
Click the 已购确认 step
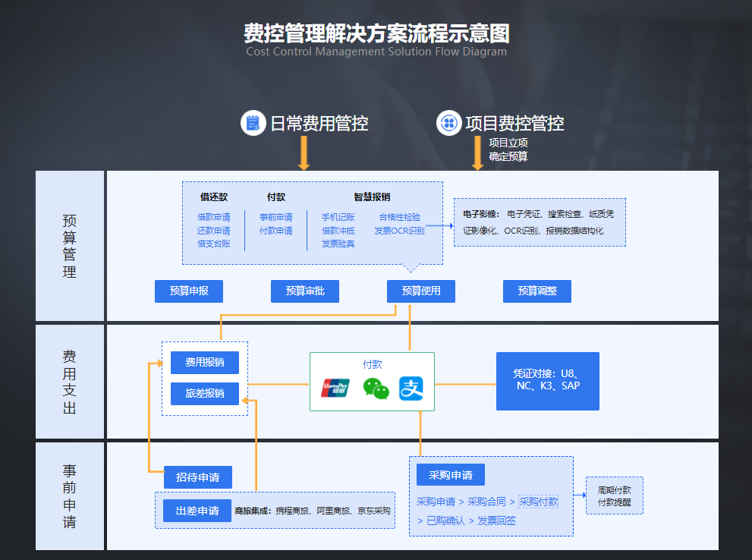445,521
